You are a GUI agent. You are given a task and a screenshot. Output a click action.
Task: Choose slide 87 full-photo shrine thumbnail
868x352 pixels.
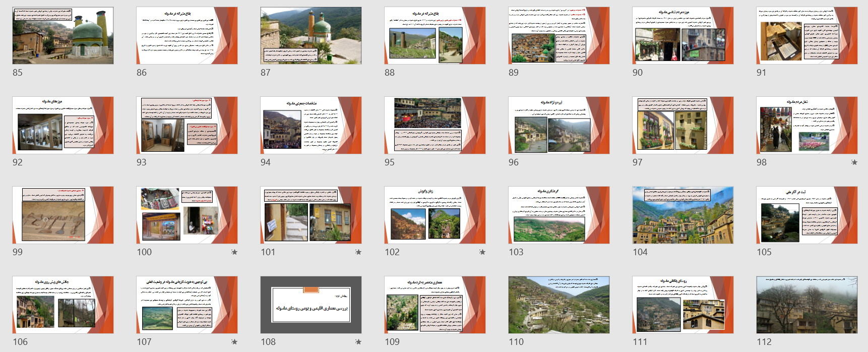311,35
